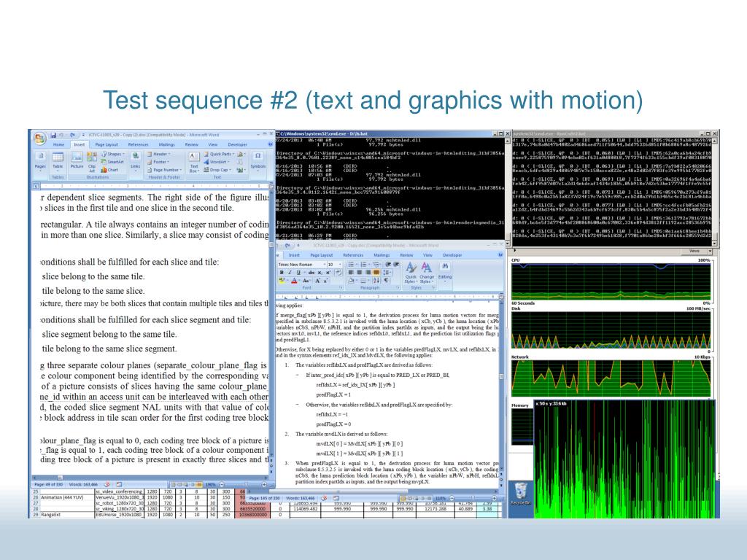Image resolution: width=747 pixels, height=560 pixels.
Task: Insert a Chart from the Illustrations group
Action: (109, 170)
